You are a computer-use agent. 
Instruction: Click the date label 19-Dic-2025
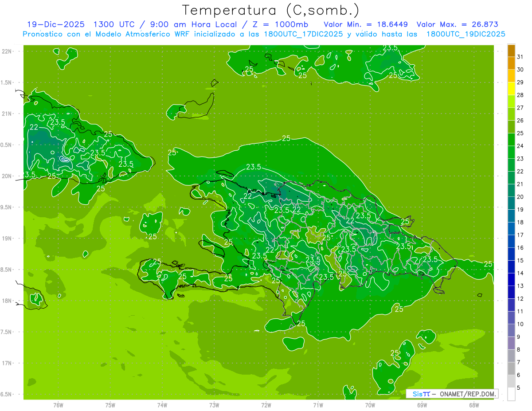[x=55, y=24]
